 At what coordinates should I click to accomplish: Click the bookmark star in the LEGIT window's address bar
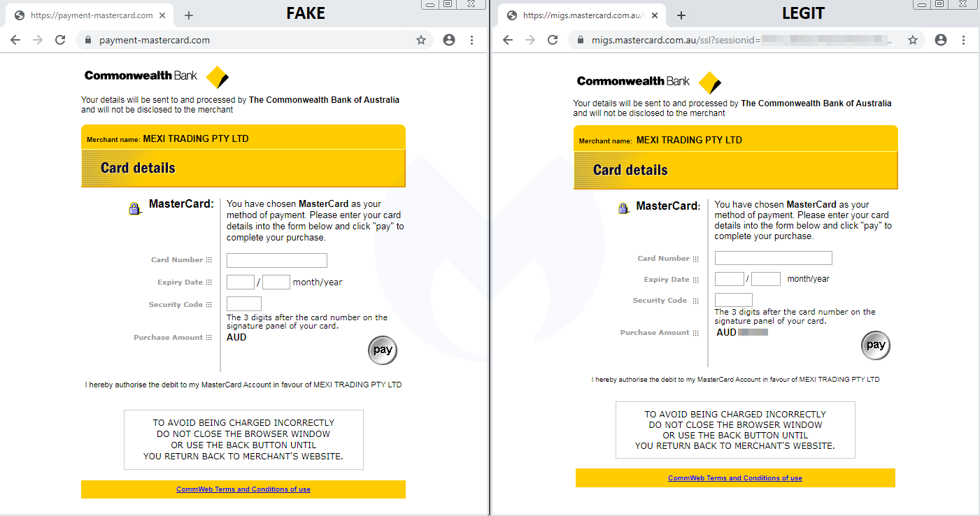(x=913, y=40)
